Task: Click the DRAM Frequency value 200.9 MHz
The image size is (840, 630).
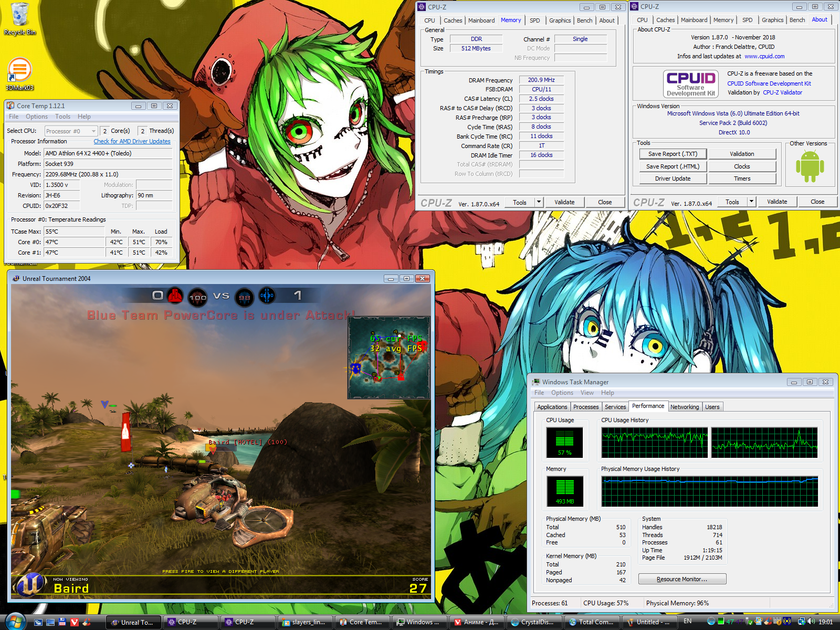Action: 541,80
